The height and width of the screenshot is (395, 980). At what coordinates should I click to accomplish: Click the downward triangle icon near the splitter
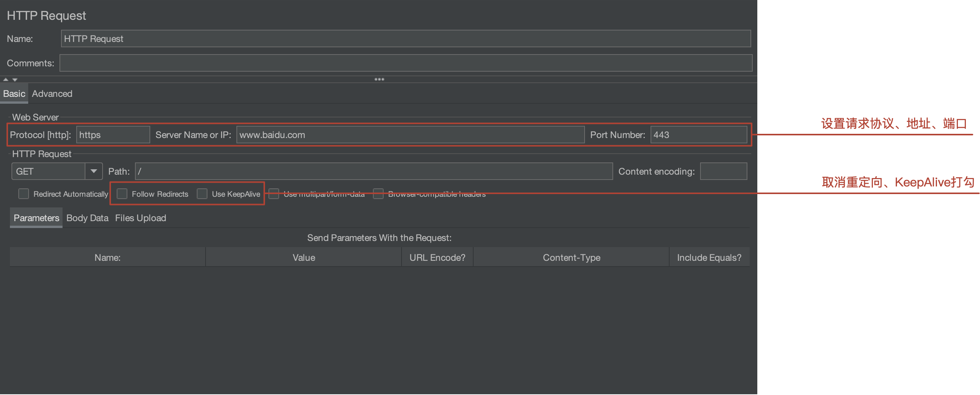pyautogui.click(x=14, y=79)
